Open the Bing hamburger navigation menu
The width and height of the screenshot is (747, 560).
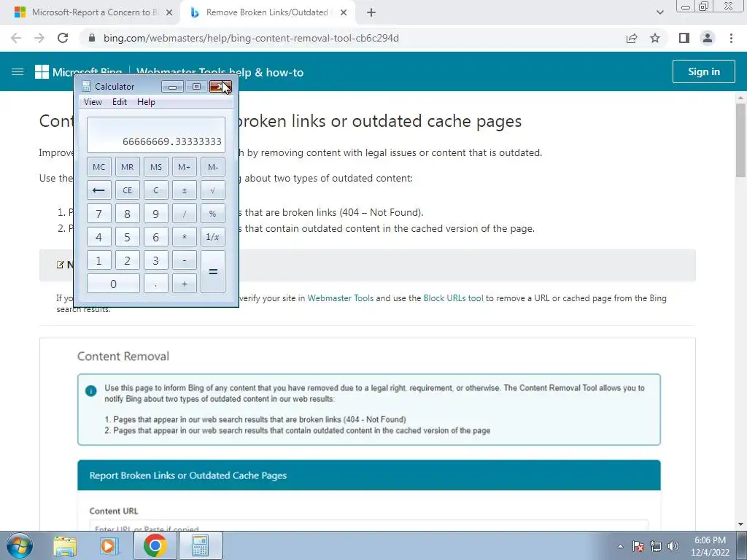pos(18,72)
